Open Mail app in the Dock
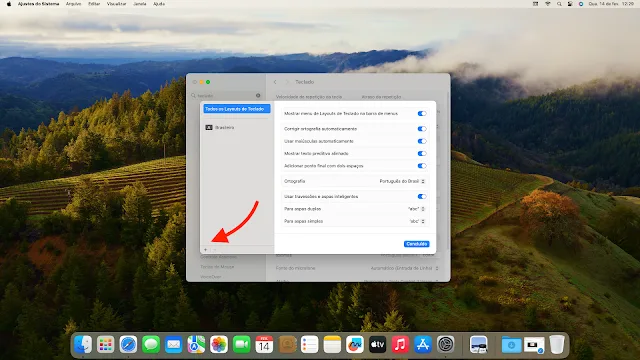This screenshot has width=640, height=360. (x=173, y=345)
